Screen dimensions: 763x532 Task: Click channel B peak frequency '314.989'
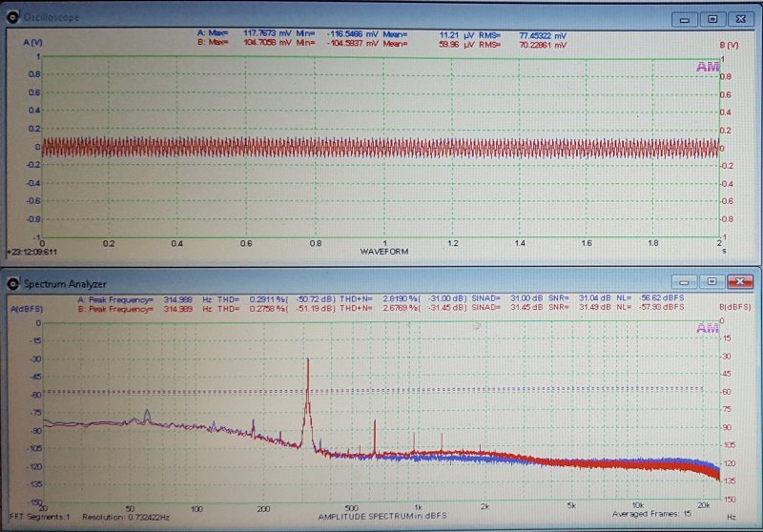(x=178, y=309)
